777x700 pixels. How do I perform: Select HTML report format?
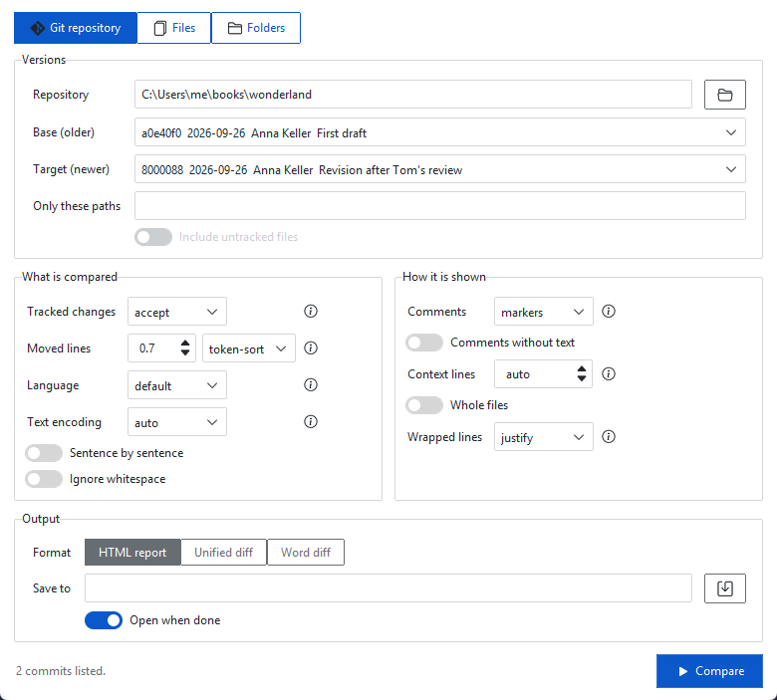(132, 552)
